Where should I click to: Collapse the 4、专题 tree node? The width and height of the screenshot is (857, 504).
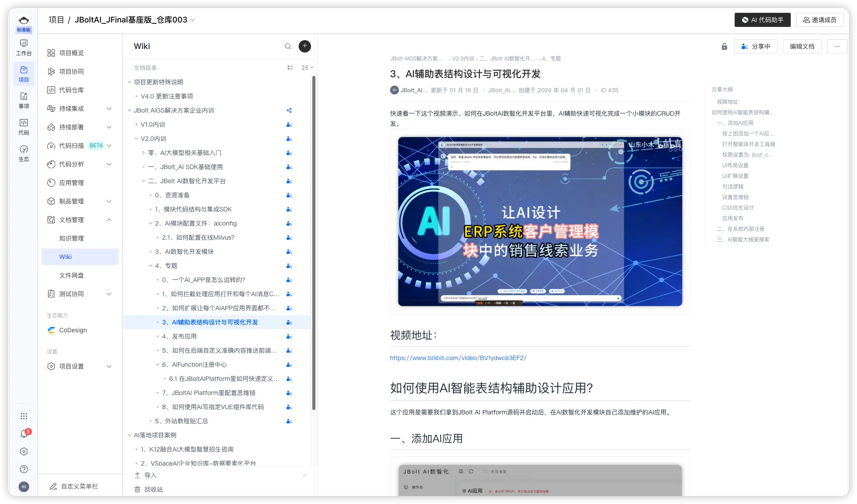pos(151,266)
